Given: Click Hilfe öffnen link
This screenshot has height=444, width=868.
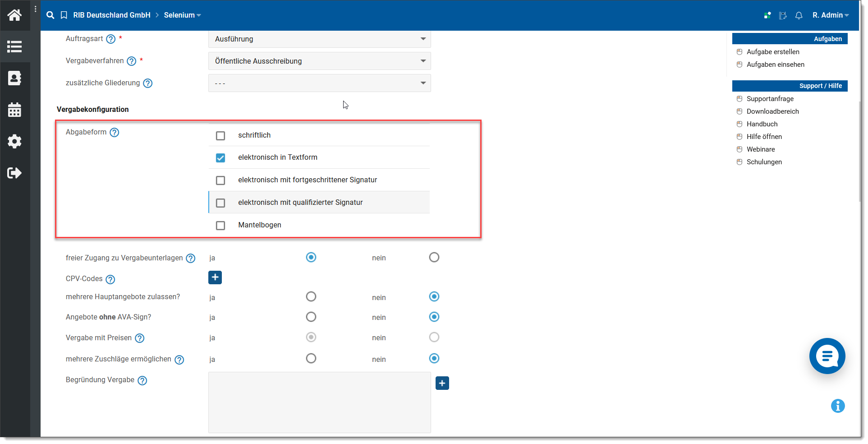Looking at the screenshot, I should (764, 137).
